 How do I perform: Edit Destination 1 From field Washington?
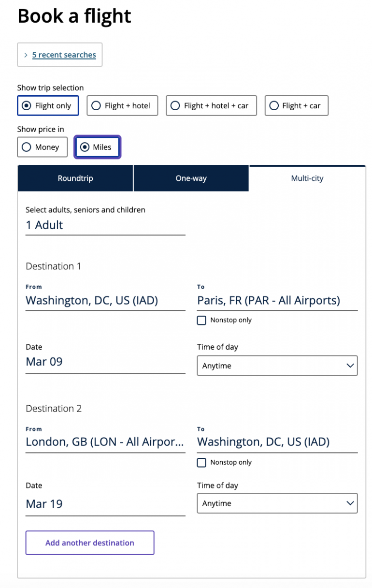pos(105,300)
